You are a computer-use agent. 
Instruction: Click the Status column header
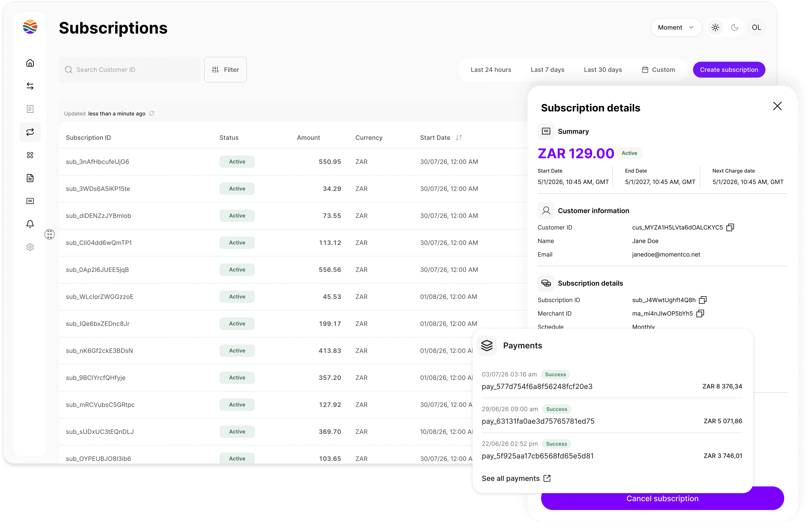[x=229, y=137]
